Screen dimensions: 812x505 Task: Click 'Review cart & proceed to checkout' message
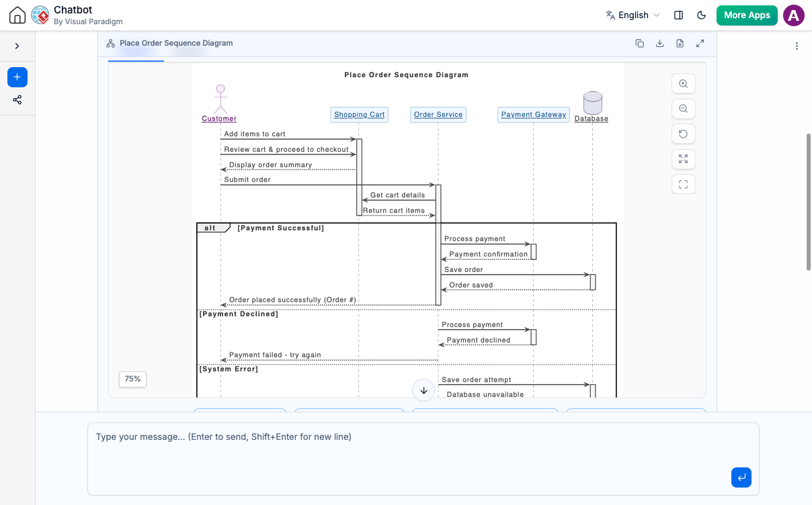286,150
